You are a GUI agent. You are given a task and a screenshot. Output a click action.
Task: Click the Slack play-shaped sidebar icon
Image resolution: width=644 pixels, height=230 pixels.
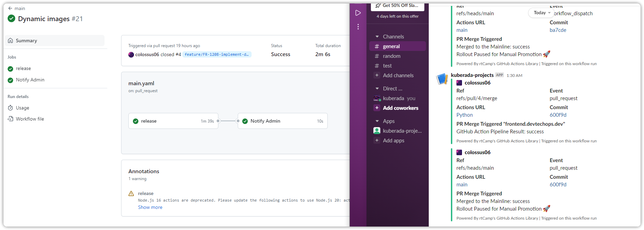(358, 13)
